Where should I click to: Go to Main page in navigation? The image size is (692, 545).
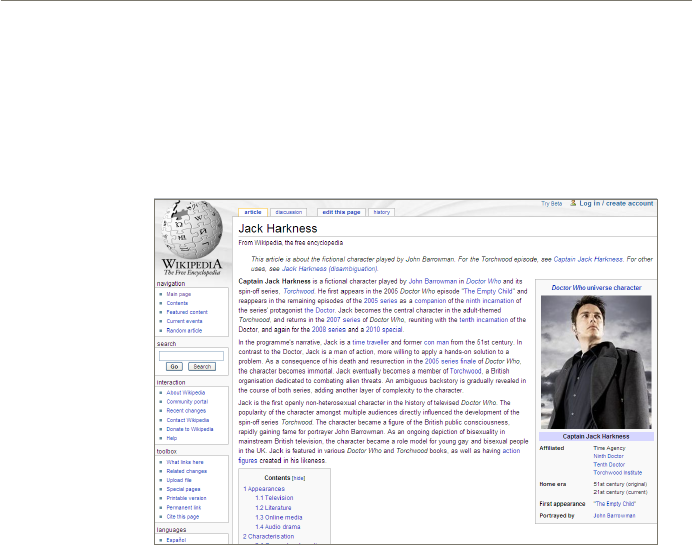click(x=179, y=294)
